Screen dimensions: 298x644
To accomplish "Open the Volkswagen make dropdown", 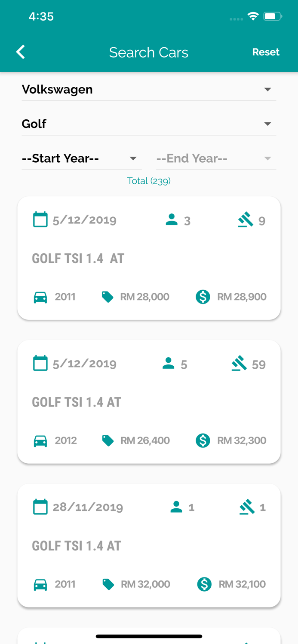I will 149,89.
